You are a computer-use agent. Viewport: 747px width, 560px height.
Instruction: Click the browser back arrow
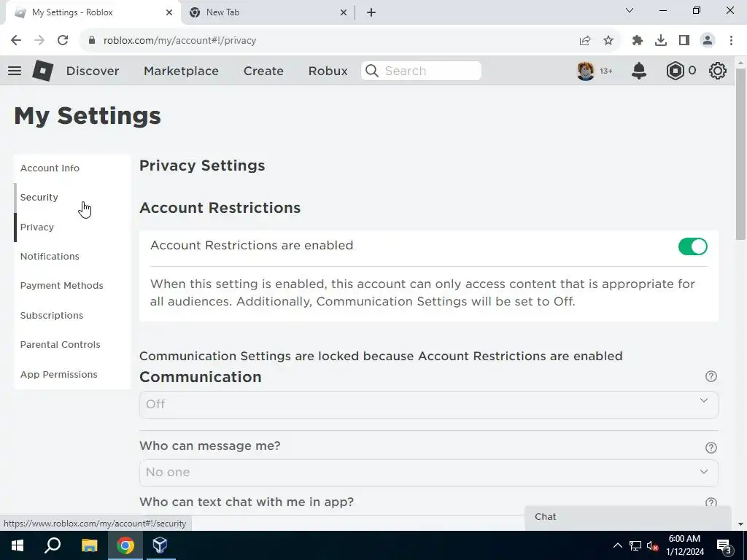tap(16, 41)
